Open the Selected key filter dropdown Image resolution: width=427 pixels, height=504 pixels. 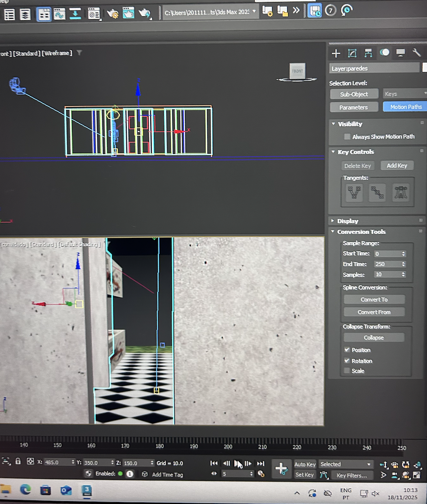346,464
